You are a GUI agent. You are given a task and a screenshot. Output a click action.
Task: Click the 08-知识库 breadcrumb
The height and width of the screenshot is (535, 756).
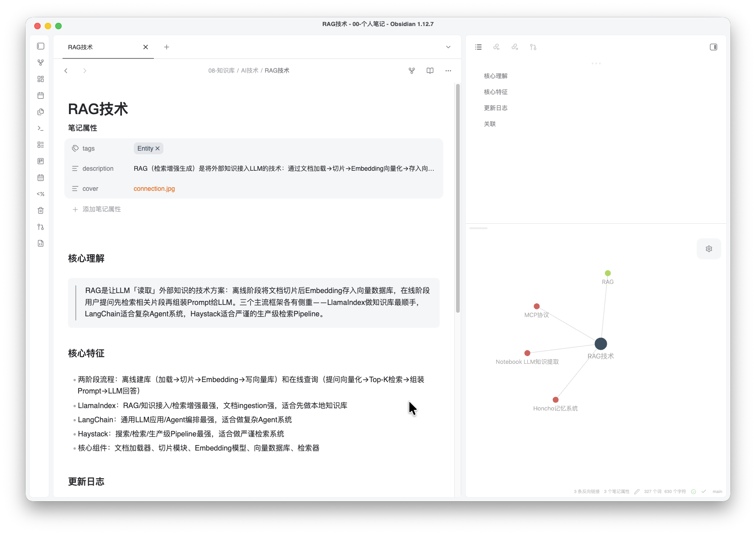(x=221, y=71)
